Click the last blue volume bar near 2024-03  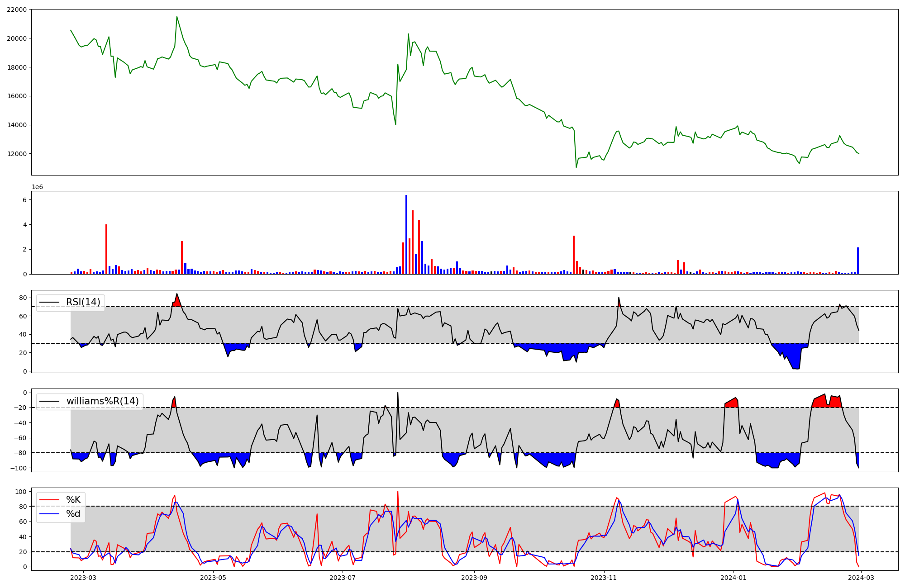pos(858,261)
